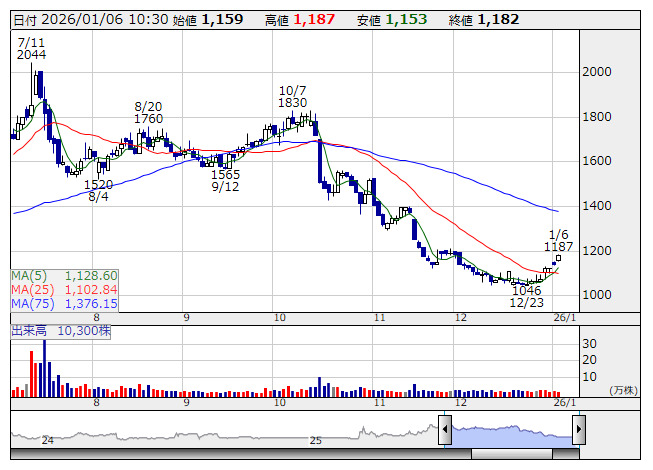Click the MA(5) legend value 1,128.60

[x=91, y=276]
